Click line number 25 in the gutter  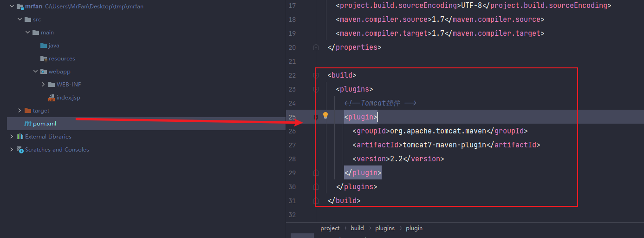292,117
